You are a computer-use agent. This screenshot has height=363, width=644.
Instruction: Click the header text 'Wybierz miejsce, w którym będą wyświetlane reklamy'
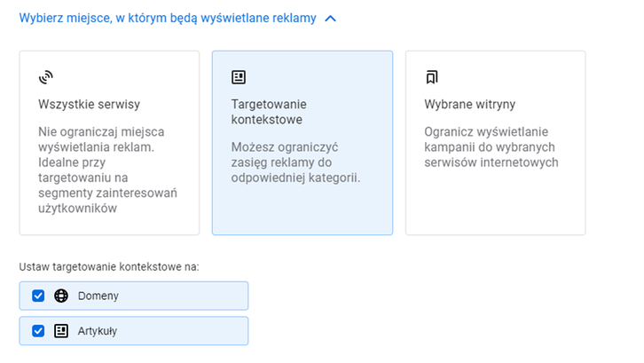click(x=168, y=18)
